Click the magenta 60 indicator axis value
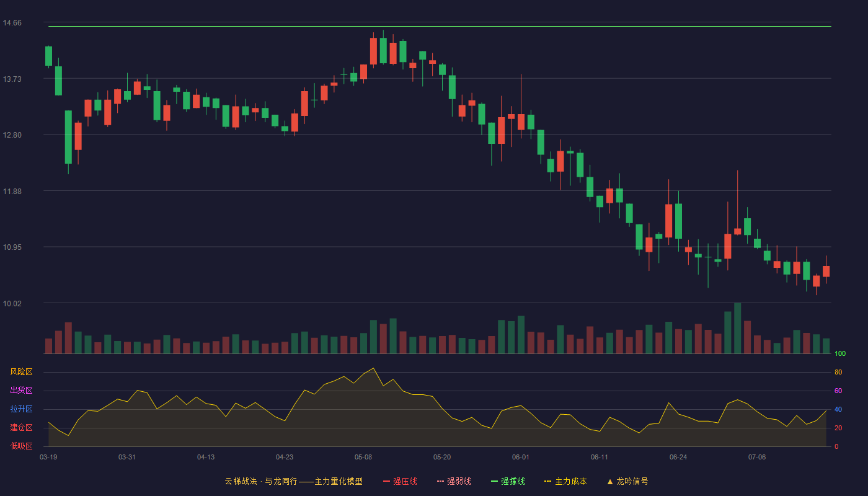868x496 pixels. [838, 391]
